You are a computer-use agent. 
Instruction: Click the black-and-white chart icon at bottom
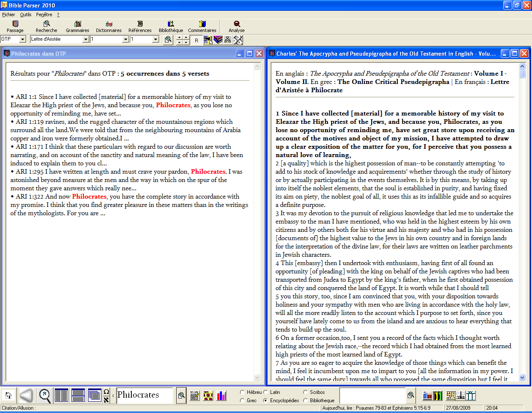(461, 396)
